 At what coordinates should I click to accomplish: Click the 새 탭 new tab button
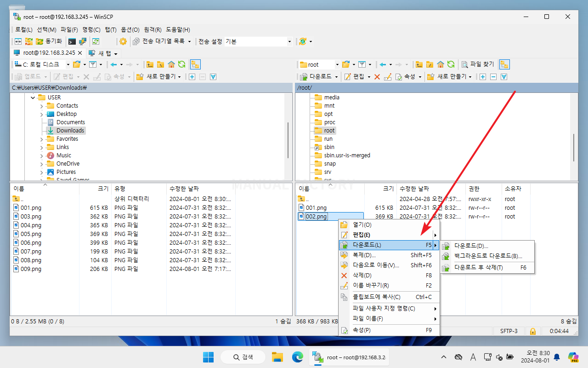103,53
